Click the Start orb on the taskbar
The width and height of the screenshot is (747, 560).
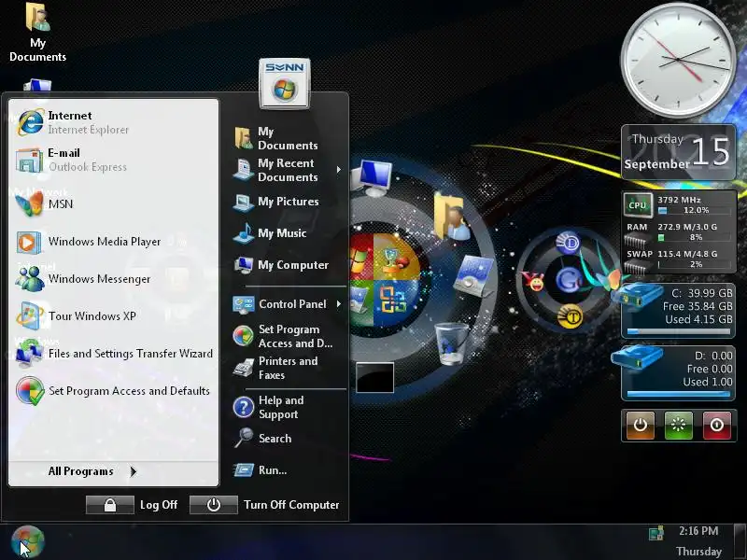click(x=28, y=541)
